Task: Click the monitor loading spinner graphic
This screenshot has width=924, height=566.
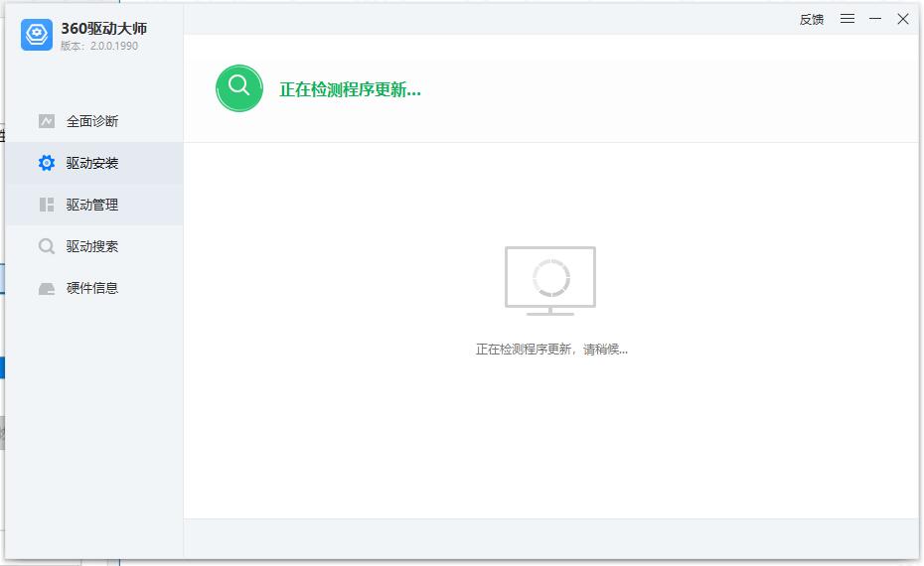Action: coord(550,281)
